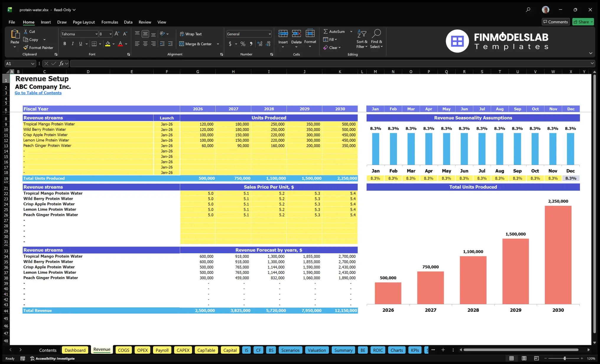Open Sort & Filter menu

point(362,39)
